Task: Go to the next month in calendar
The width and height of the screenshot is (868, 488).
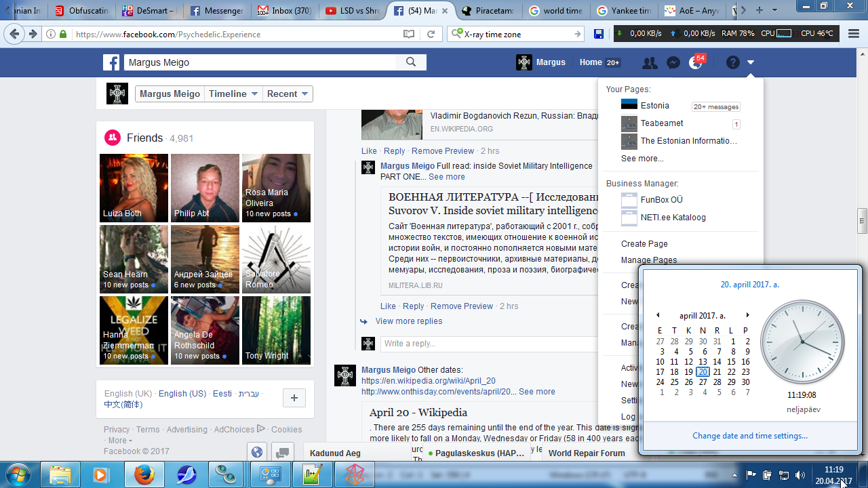Action: [x=747, y=315]
